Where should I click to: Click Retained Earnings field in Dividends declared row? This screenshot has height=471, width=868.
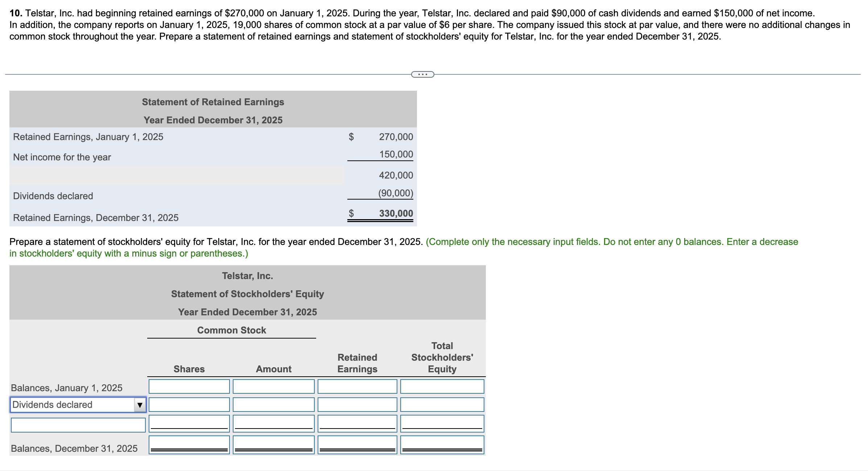(357, 405)
